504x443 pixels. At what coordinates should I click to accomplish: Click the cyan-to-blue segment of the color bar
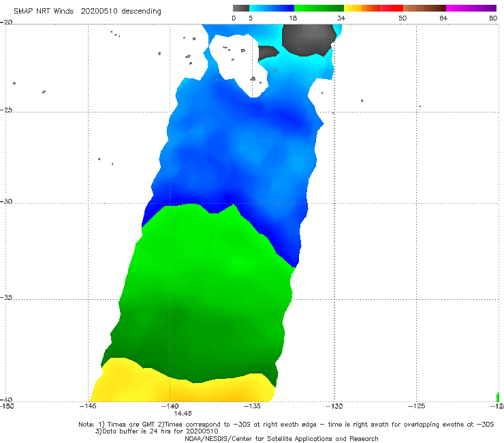(x=272, y=8)
